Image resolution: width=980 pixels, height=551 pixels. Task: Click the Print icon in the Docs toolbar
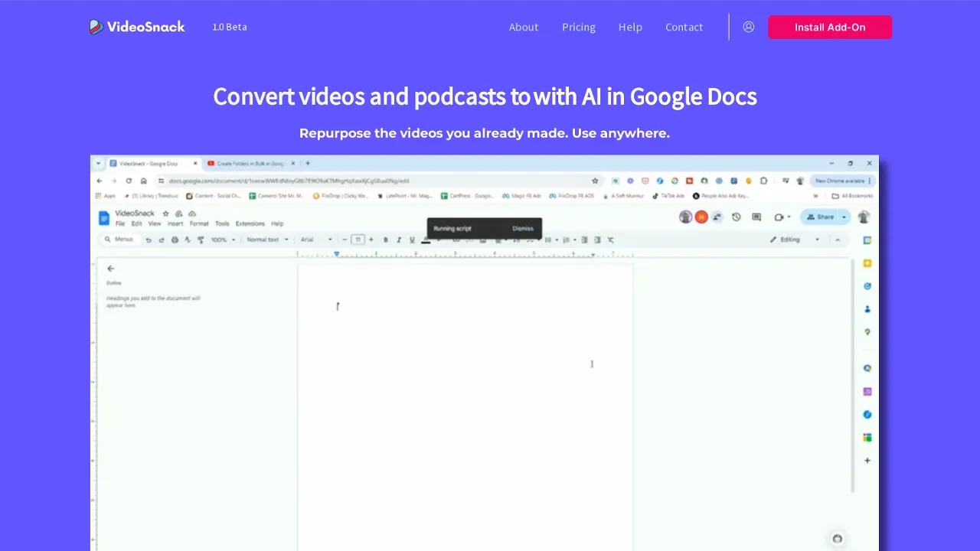pos(175,240)
